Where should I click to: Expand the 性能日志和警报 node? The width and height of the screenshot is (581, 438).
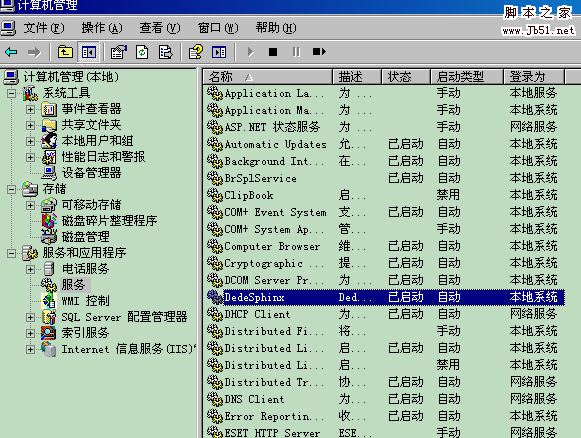pos(30,157)
